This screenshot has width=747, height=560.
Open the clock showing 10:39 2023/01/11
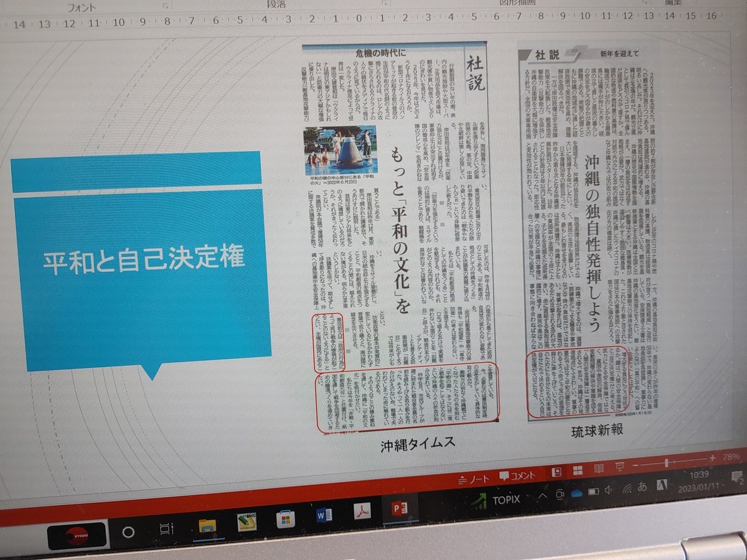pos(699,480)
